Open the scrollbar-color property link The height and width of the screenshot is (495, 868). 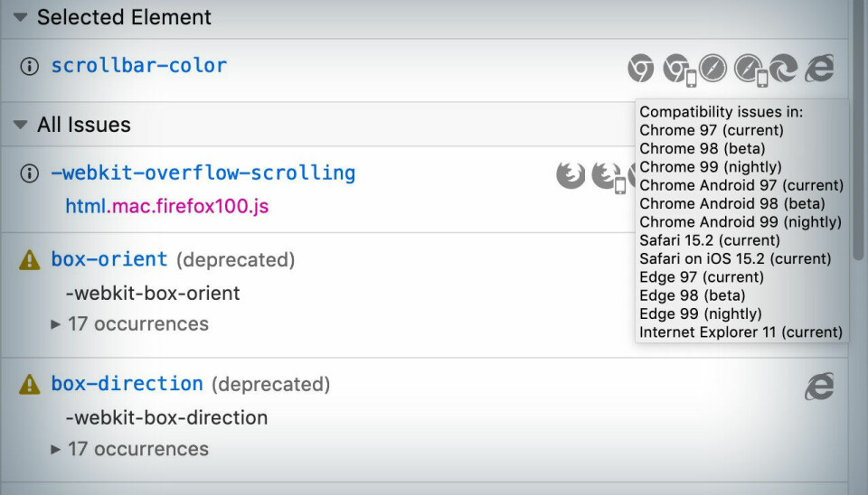pos(139,66)
